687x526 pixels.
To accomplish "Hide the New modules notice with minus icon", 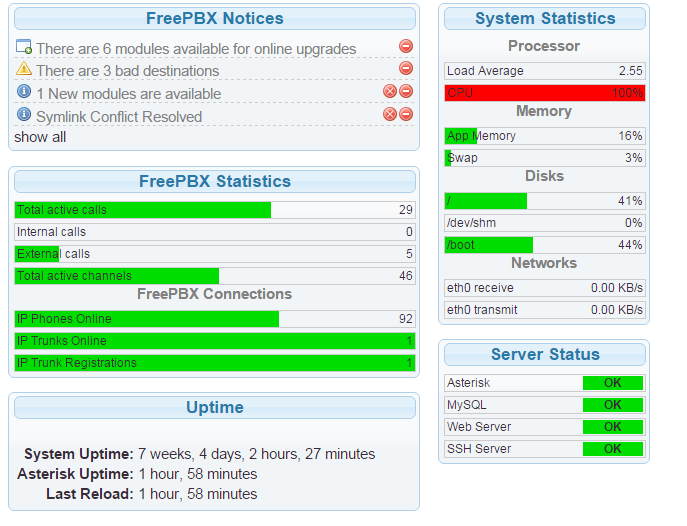I will tap(406, 91).
